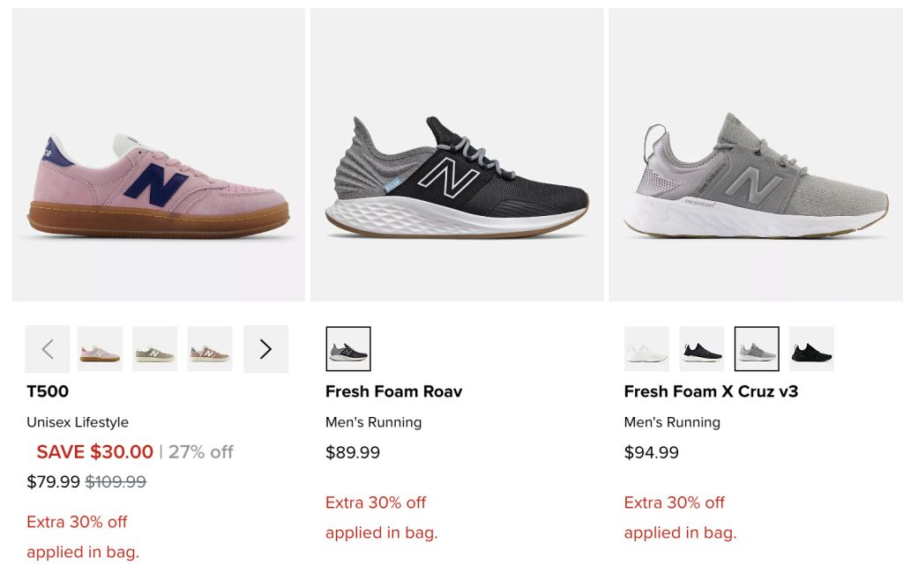Show next T500 color swatches arrow
The width and height of the screenshot is (903, 588).
click(265, 349)
